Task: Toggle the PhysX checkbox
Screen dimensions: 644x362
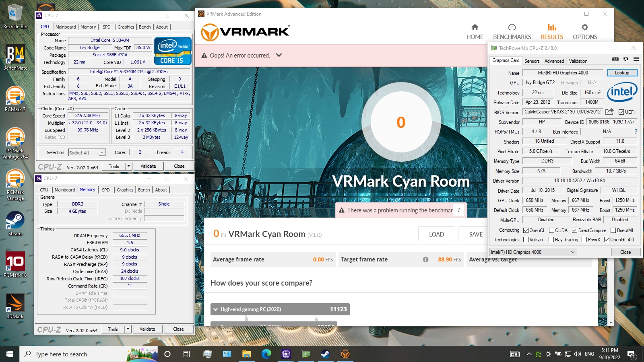Action: pos(584,240)
